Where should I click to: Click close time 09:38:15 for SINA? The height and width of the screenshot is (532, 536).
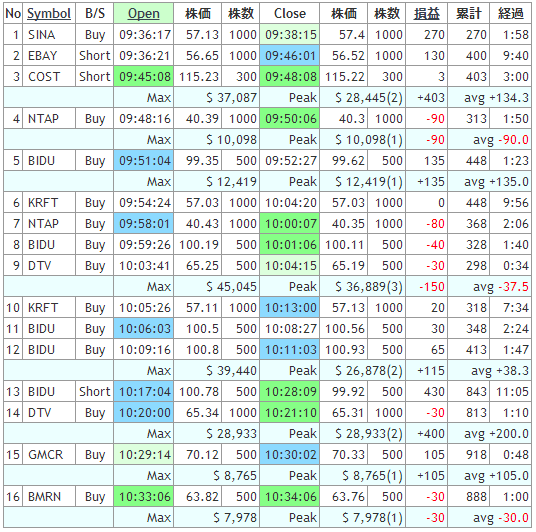[290, 35]
